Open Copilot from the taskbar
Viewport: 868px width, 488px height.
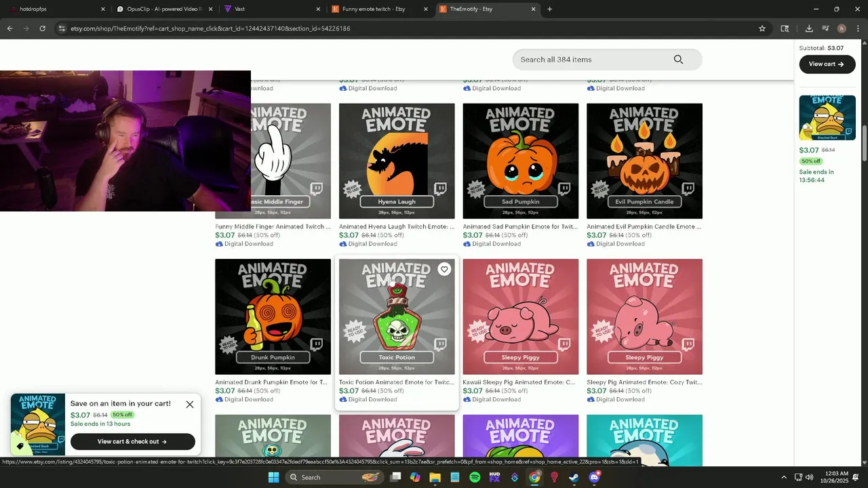pos(415,477)
